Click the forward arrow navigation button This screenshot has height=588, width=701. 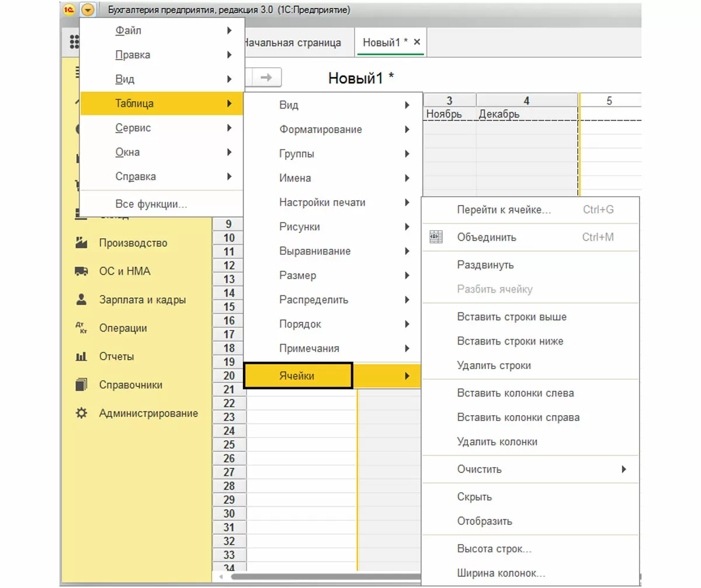tap(266, 78)
